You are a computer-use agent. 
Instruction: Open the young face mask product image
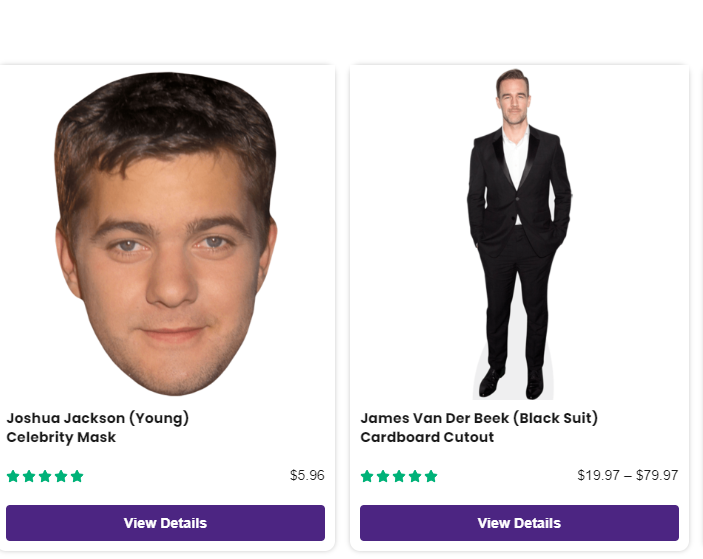(x=166, y=234)
